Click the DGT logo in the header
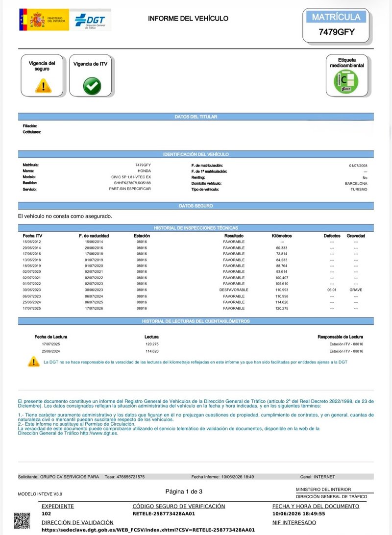Image resolution: width=392 pixels, height=535 pixels. click(91, 20)
